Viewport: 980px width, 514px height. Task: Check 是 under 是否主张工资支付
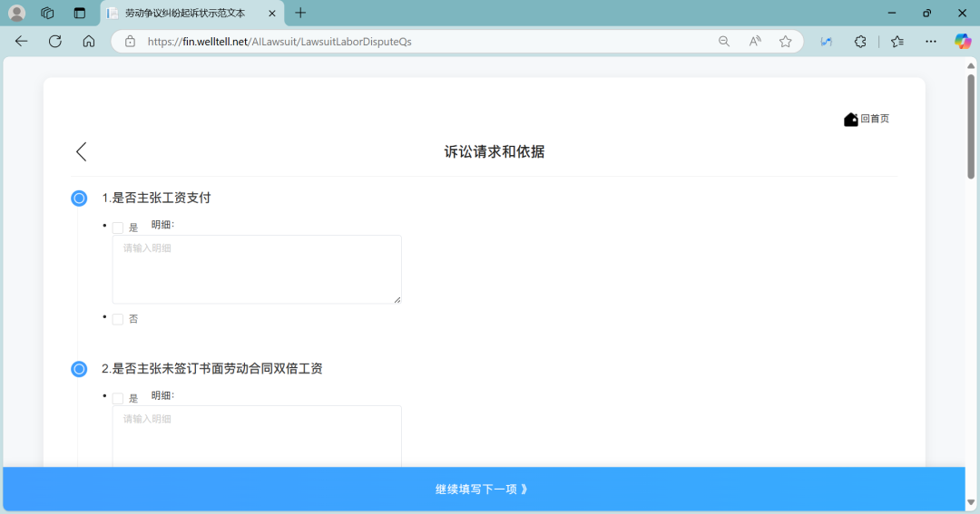(x=118, y=228)
